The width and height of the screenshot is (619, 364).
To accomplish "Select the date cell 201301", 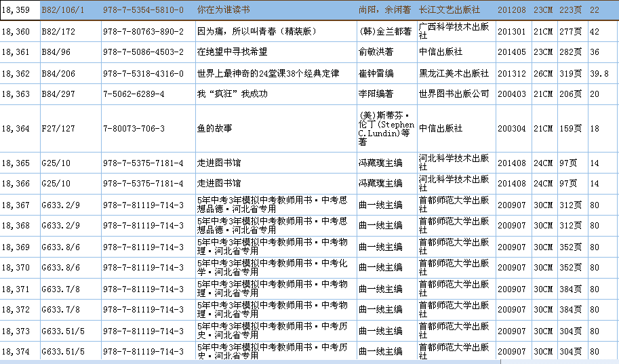I will point(514,32).
